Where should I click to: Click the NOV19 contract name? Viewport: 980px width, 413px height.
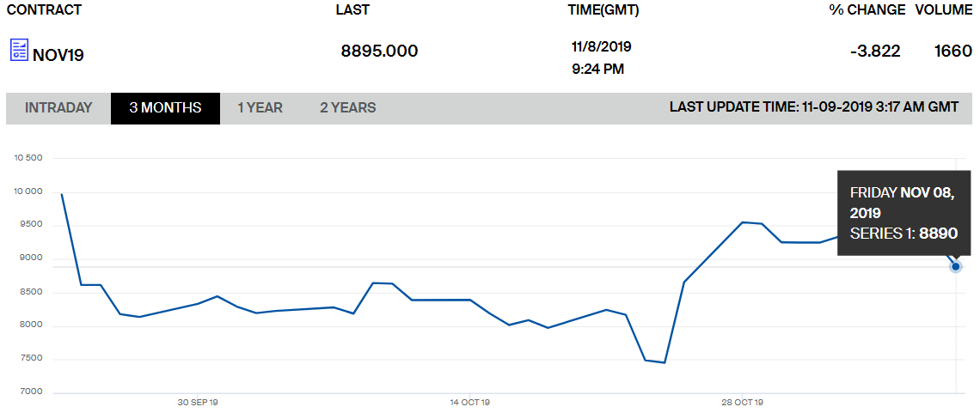click(x=58, y=56)
